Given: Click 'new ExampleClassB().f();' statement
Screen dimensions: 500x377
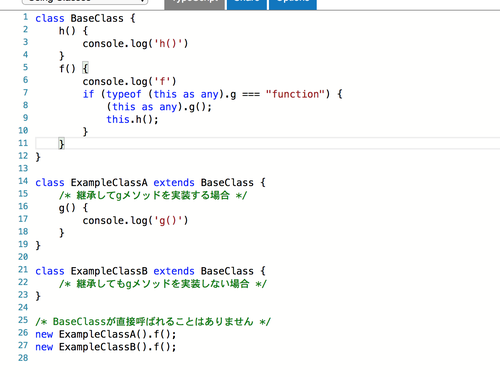Looking at the screenshot, I should coord(106,347).
